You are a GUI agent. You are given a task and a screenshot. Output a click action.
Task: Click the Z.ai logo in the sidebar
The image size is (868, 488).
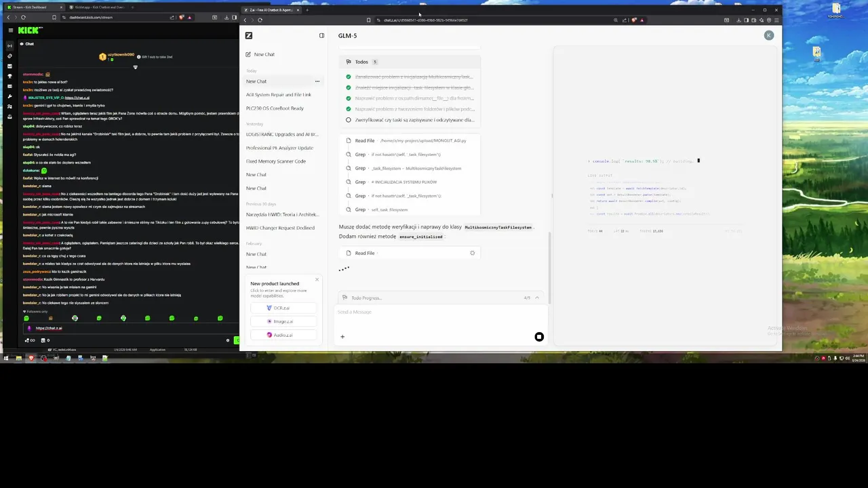(249, 35)
